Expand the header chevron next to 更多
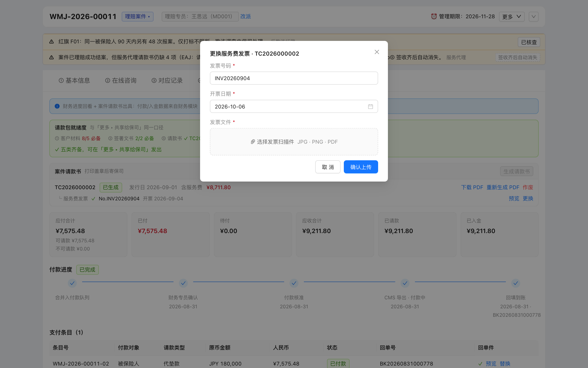This screenshot has height=368, width=588. pos(534,17)
